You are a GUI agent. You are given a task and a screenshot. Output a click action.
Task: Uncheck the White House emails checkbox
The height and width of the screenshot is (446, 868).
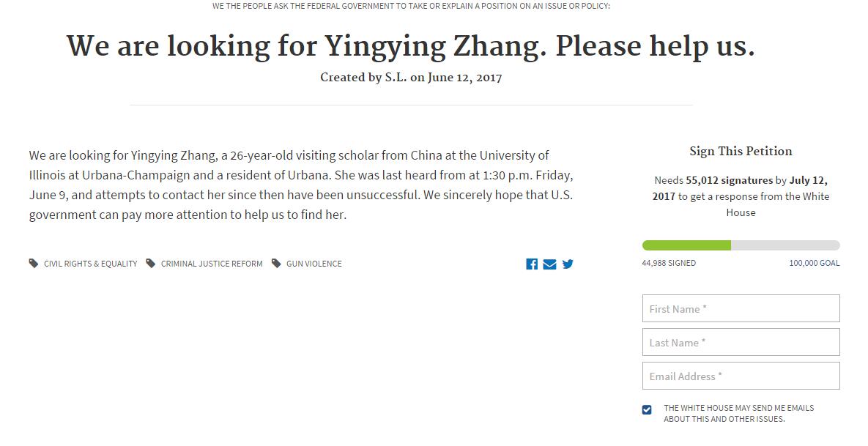[x=647, y=410]
